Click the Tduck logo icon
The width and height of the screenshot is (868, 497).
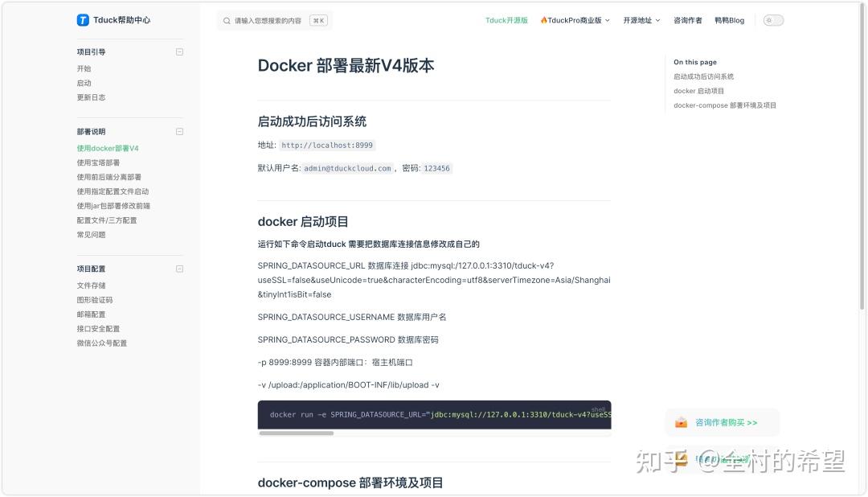[x=83, y=20]
